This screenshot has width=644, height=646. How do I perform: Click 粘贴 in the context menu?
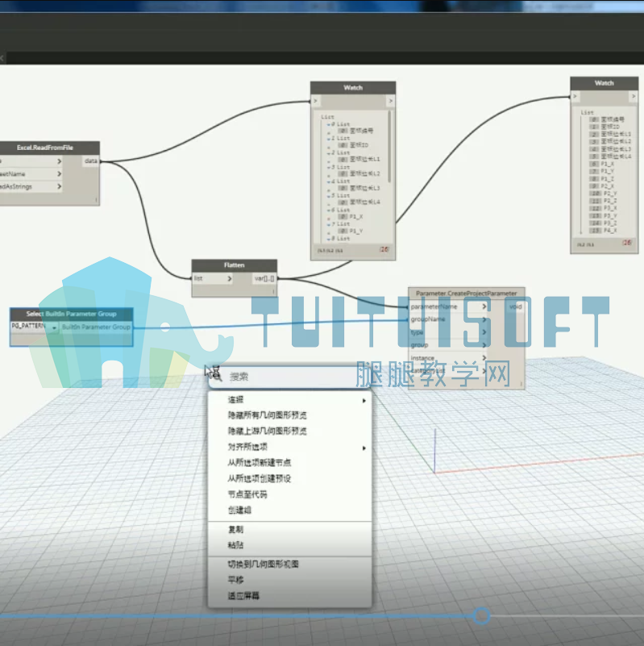coord(290,545)
